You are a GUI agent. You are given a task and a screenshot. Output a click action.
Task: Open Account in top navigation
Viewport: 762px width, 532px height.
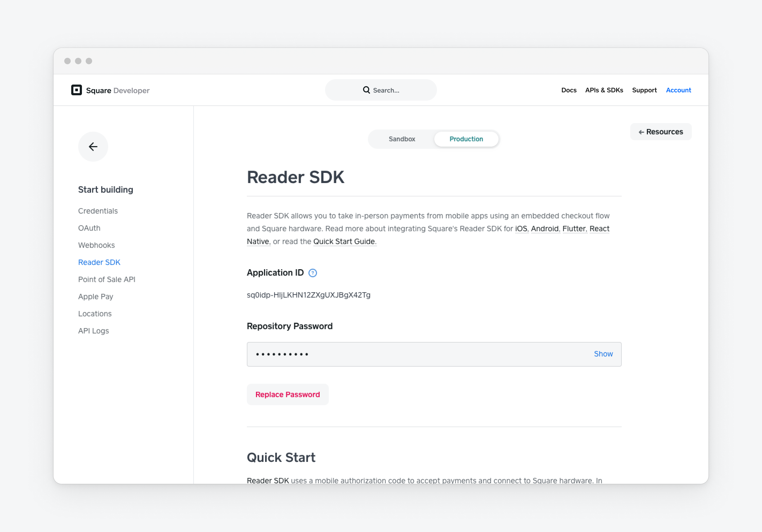click(678, 90)
